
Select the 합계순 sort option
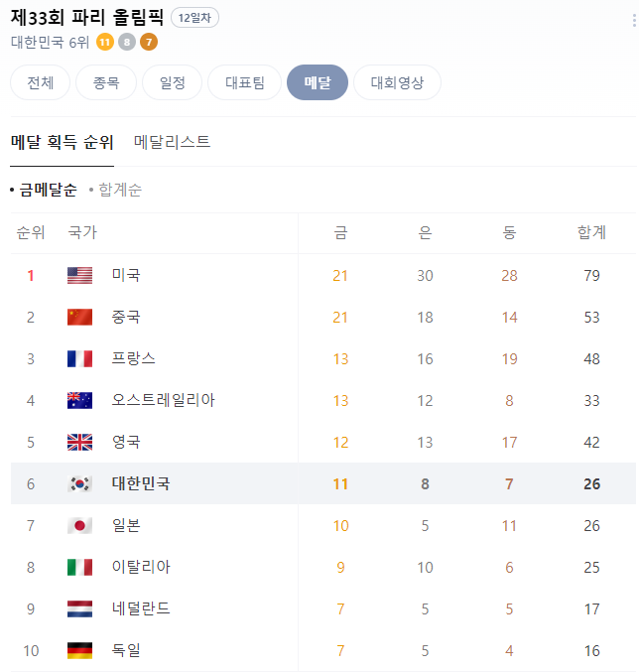point(119,190)
